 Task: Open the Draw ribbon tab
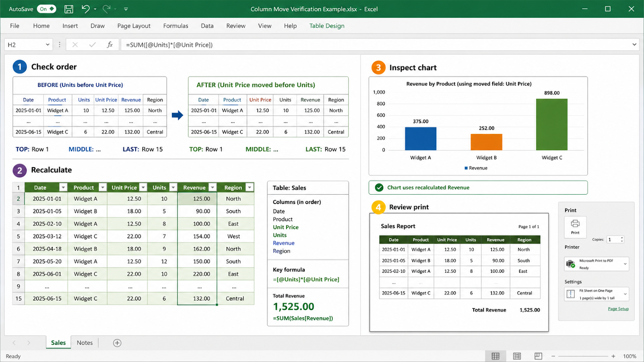pos(97,26)
